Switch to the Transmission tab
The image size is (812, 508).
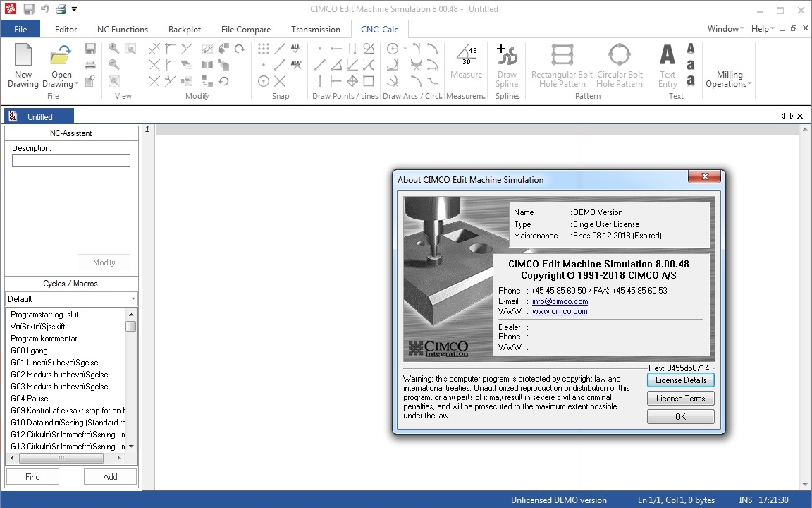coord(315,30)
